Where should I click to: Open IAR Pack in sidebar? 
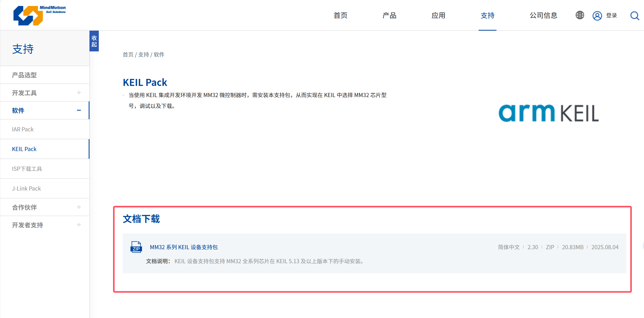[x=23, y=129]
